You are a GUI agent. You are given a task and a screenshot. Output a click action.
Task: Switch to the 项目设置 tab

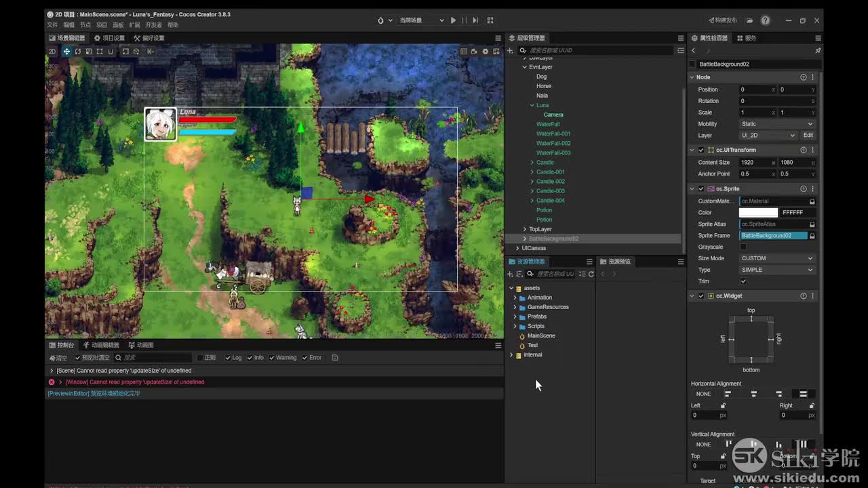pyautogui.click(x=109, y=38)
